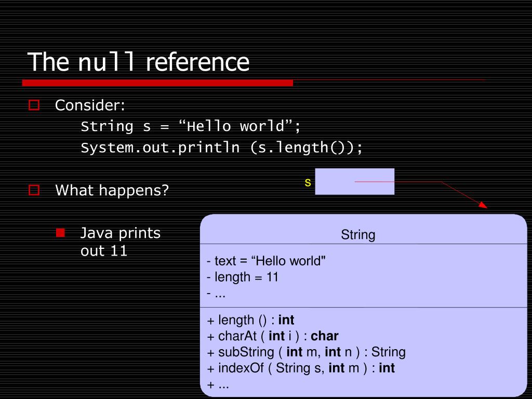Click the "String" class name header
Screen dimensions: 532x399
pyautogui.click(x=358, y=235)
